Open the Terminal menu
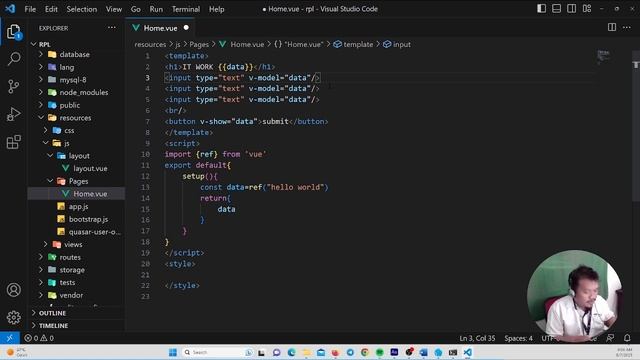640x360 pixels. (x=186, y=9)
